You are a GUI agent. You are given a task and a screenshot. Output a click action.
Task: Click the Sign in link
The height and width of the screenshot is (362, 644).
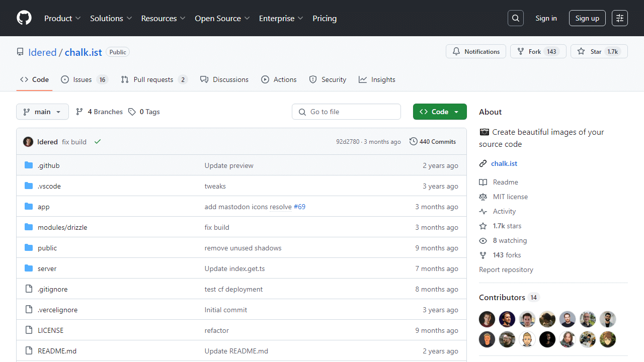[546, 18]
